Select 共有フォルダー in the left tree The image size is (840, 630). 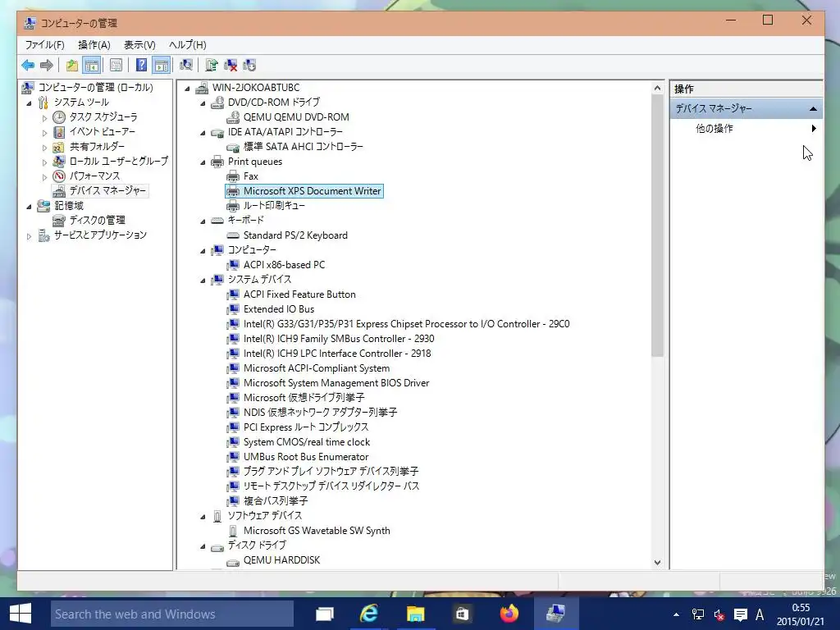click(97, 146)
